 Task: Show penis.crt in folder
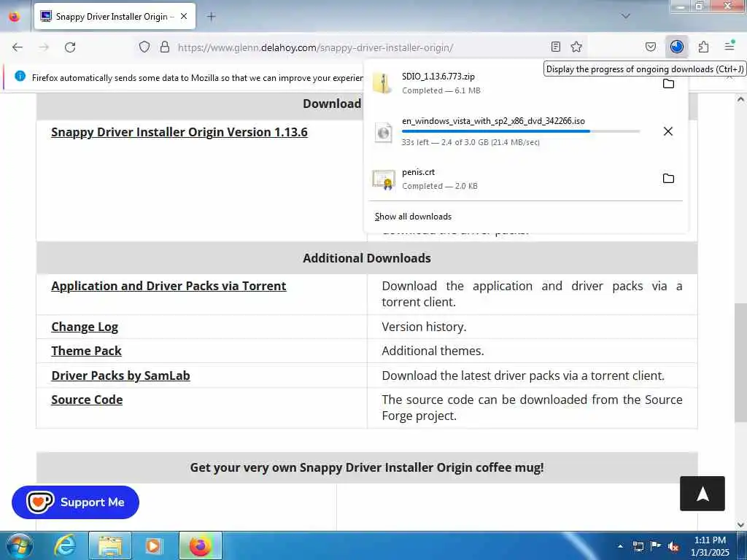click(x=668, y=179)
